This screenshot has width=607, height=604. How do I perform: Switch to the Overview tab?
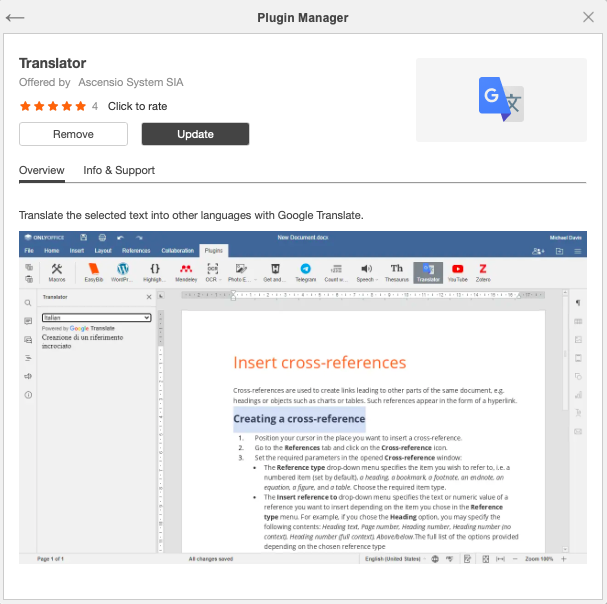coord(41,170)
